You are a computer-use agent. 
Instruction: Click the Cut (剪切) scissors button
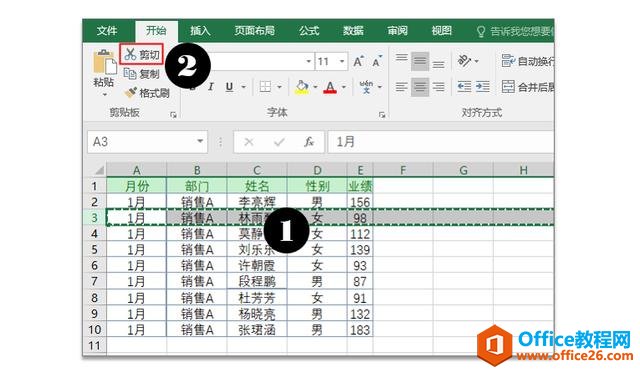(142, 54)
